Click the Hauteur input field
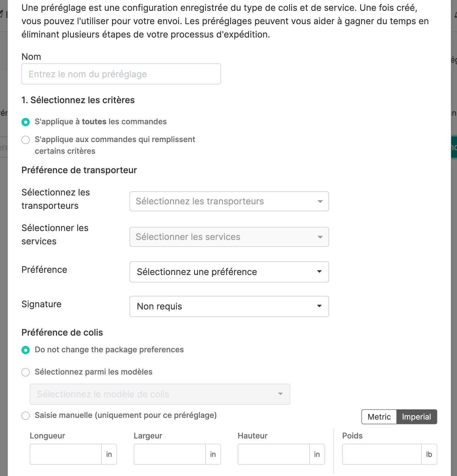Viewport: 457px width, 476px height. pyautogui.click(x=274, y=454)
